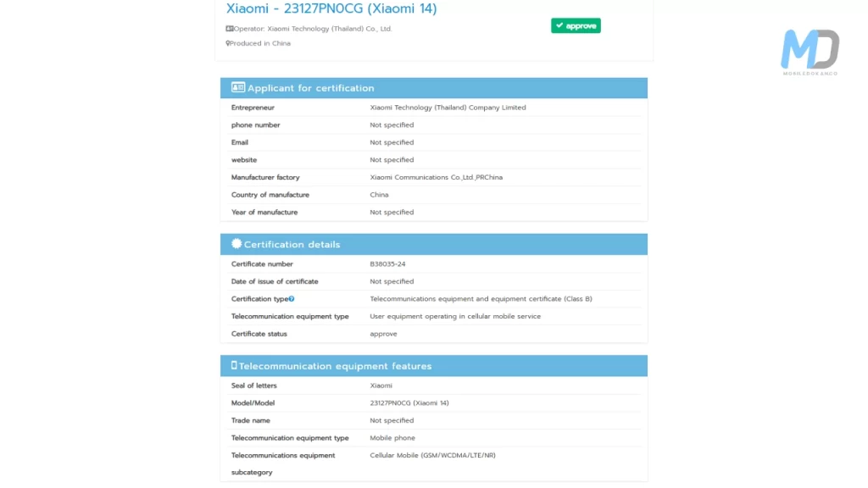Click the phone icon on Telecommunication equipment features header
The width and height of the screenshot is (868, 488).
[236, 365]
